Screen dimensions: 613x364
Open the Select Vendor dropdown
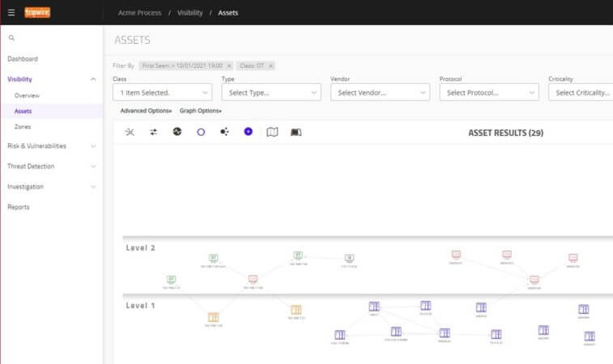click(380, 93)
